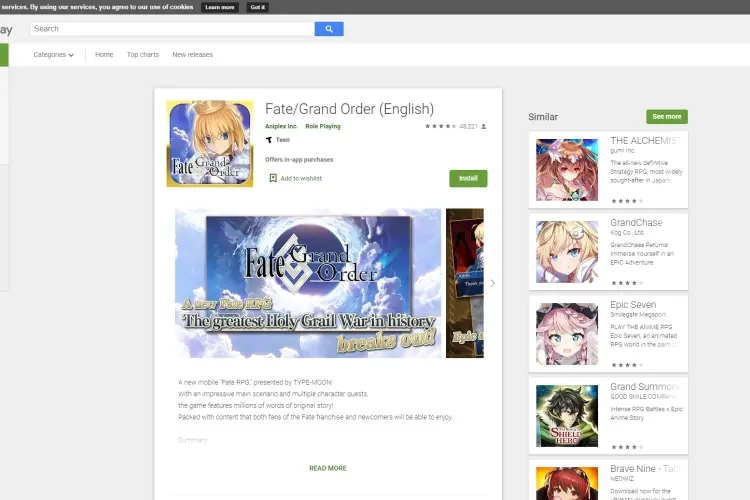Open GrandChase app thumbnail
This screenshot has height=500, width=750.
[567, 252]
